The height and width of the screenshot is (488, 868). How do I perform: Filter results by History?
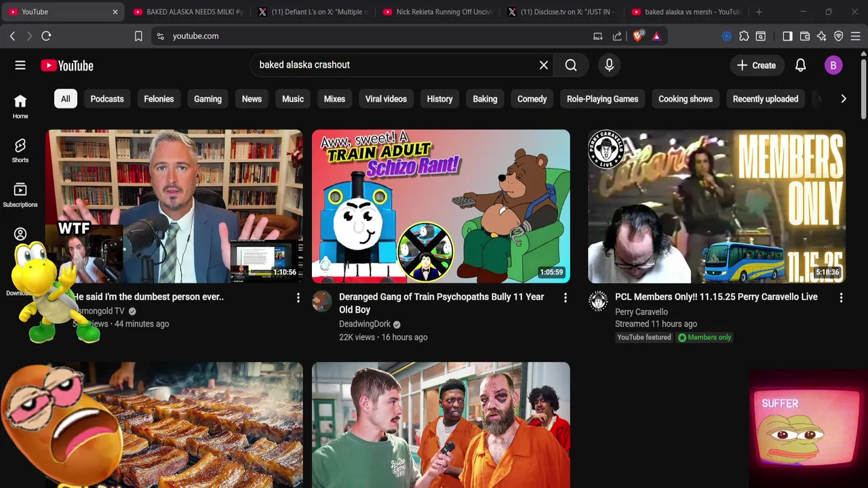pyautogui.click(x=439, y=99)
